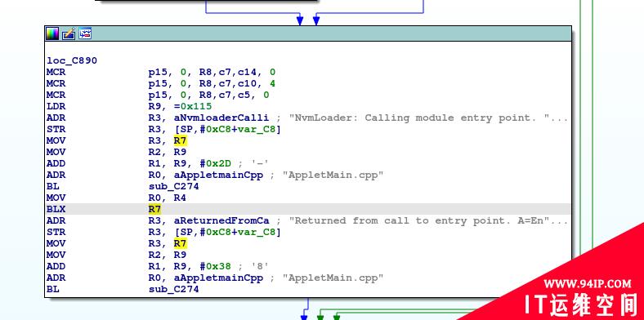The image size is (644, 320).
Task: Click the R0, R4 operands of MOV
Action: (168, 198)
